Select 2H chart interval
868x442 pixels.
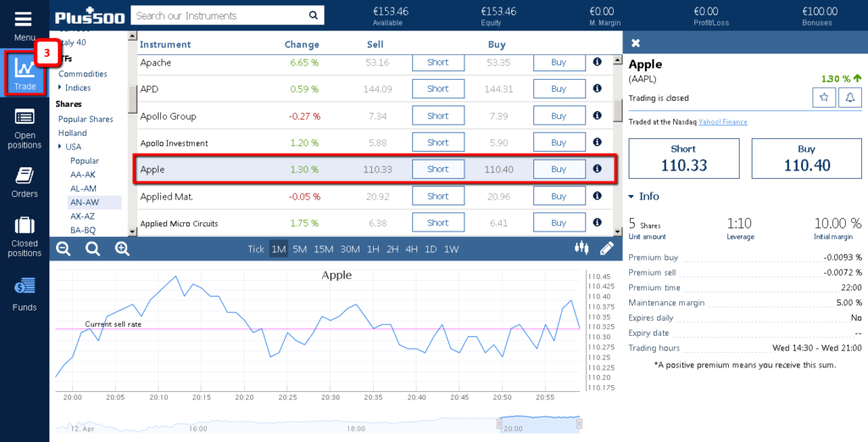tap(392, 249)
